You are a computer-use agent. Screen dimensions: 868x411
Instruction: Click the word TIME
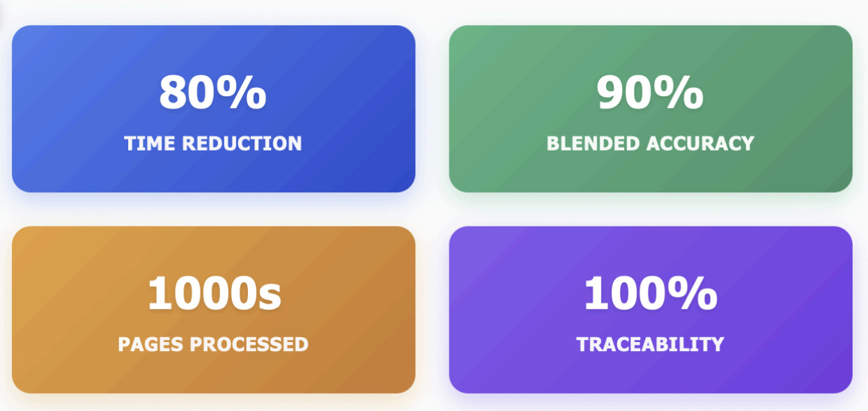(x=150, y=144)
